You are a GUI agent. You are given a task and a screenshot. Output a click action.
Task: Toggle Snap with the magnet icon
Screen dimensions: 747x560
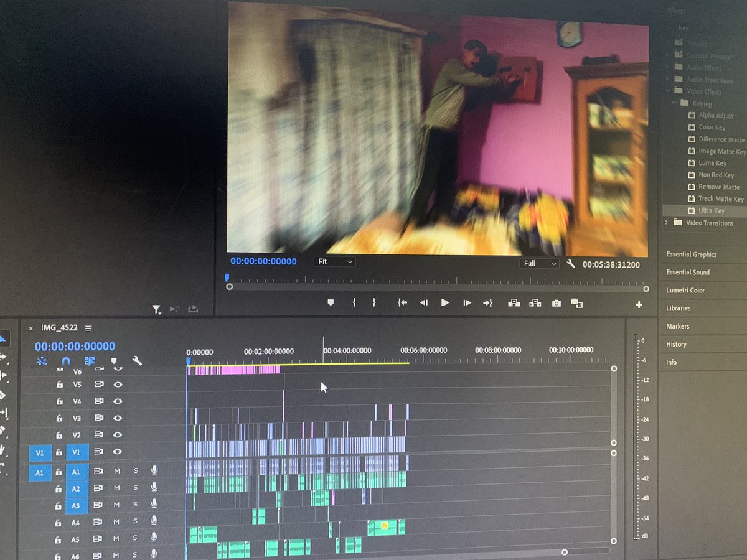click(65, 361)
